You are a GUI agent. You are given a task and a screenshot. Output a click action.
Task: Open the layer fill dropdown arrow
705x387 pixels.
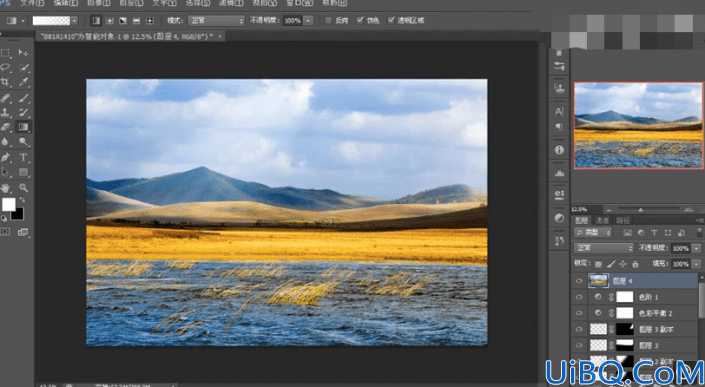[697, 264]
